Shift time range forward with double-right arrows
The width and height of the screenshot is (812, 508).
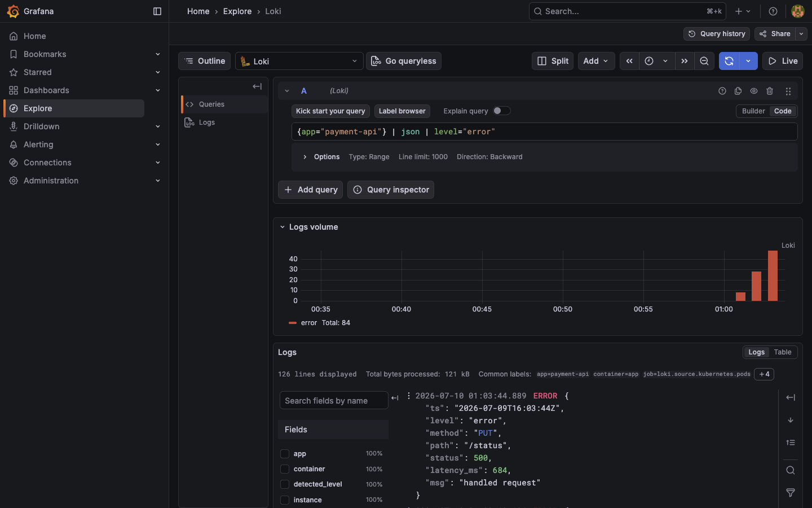[x=685, y=61]
